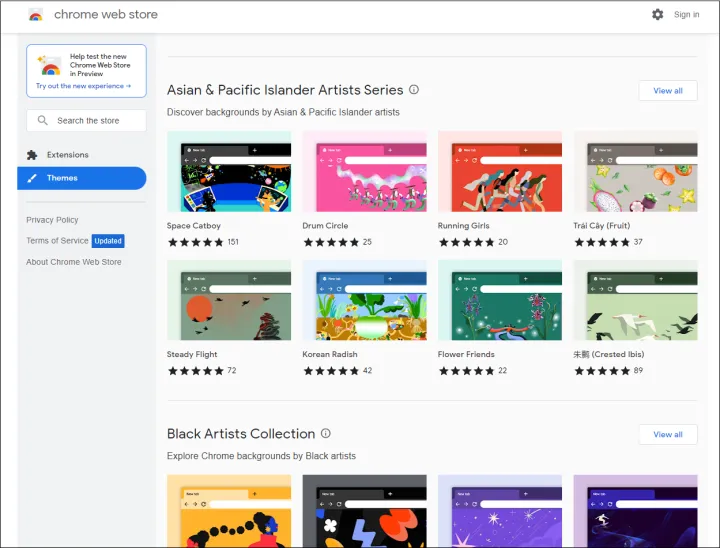
Task: Focus the Search the store field
Action: (95, 121)
